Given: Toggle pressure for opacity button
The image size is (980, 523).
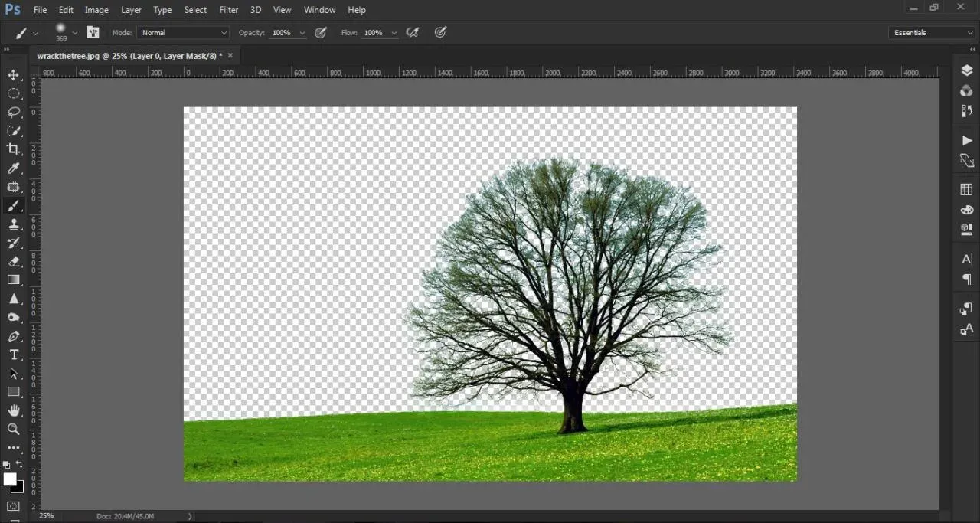Looking at the screenshot, I should tap(321, 32).
